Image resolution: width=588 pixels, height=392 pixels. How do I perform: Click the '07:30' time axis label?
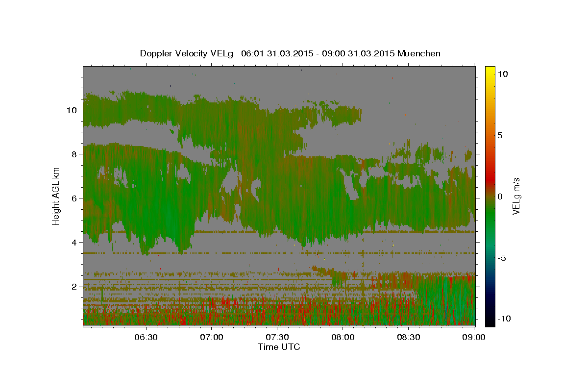pos(277,338)
